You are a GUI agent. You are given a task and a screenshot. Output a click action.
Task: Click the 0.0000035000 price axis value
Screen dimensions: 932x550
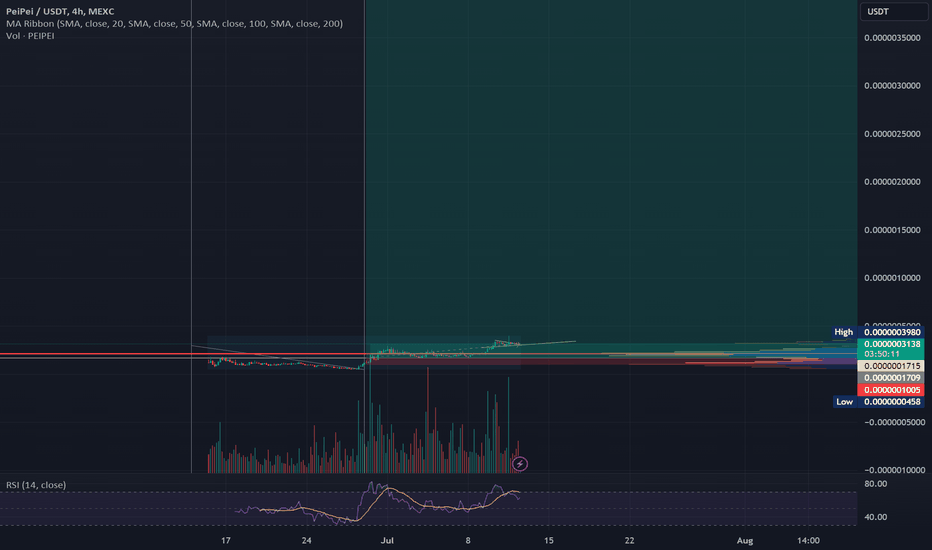coord(892,38)
